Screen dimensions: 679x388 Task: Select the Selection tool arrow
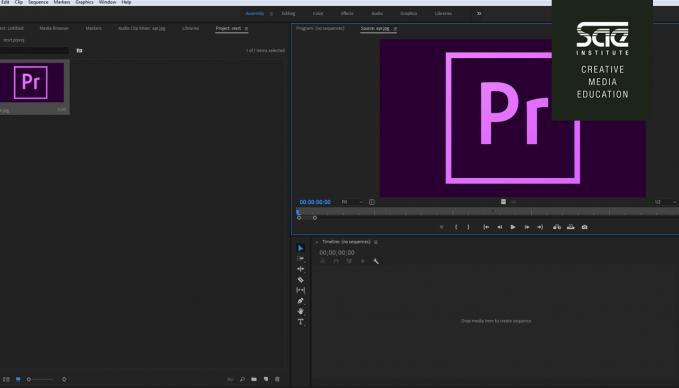coord(301,248)
